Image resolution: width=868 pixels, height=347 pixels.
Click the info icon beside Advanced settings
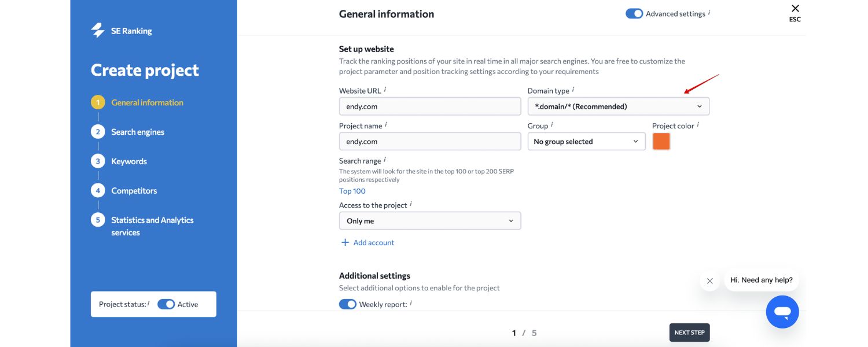click(x=709, y=13)
